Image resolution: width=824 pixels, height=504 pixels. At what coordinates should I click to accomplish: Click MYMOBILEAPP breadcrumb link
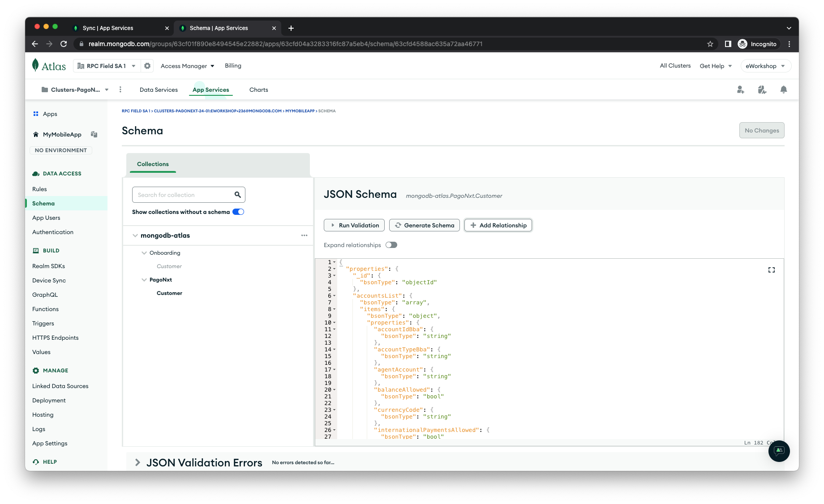300,111
